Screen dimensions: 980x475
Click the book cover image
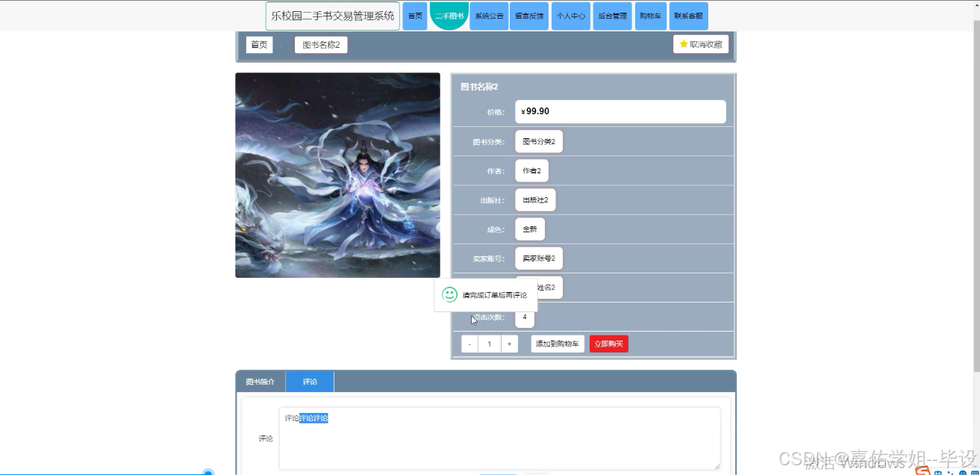[x=337, y=176]
